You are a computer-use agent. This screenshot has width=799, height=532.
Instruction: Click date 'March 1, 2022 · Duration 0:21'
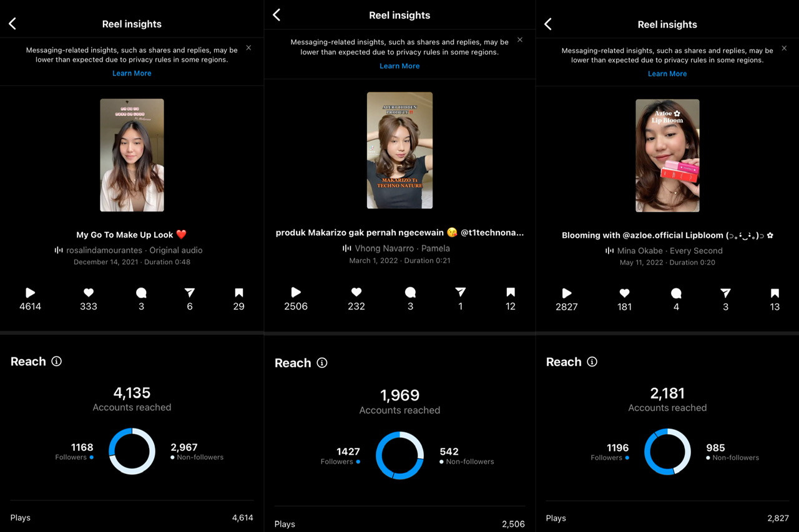[x=399, y=260]
